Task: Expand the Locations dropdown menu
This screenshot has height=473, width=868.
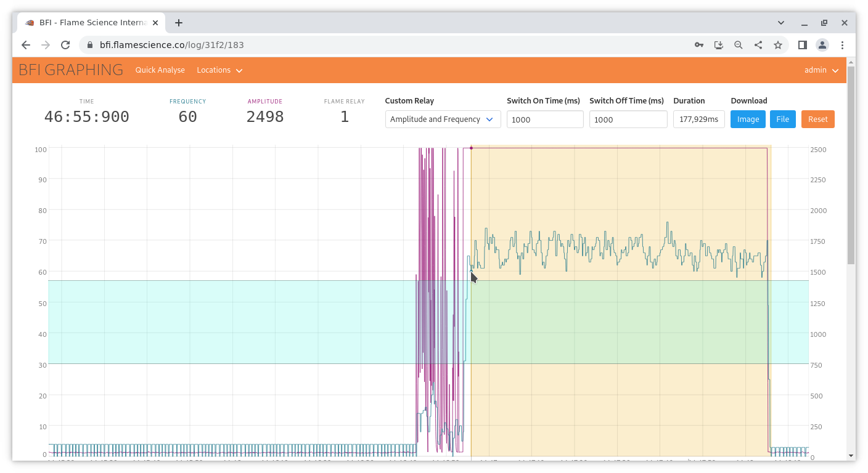Action: click(219, 70)
